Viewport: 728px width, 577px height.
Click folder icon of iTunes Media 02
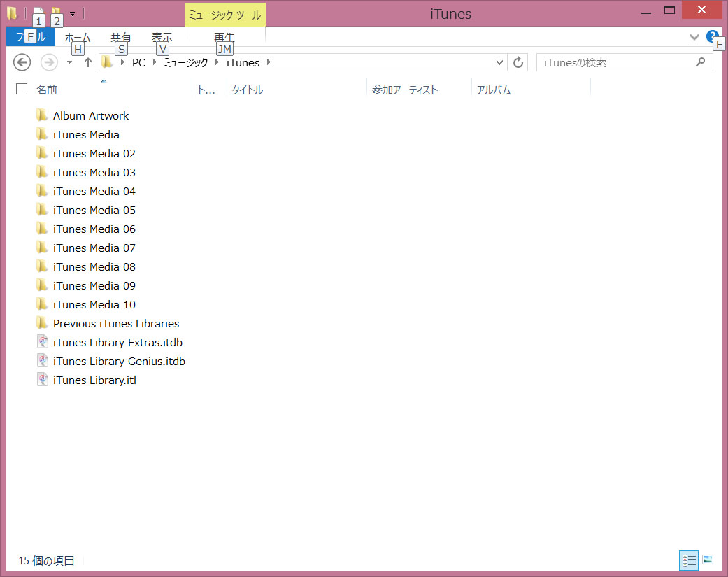(x=42, y=153)
